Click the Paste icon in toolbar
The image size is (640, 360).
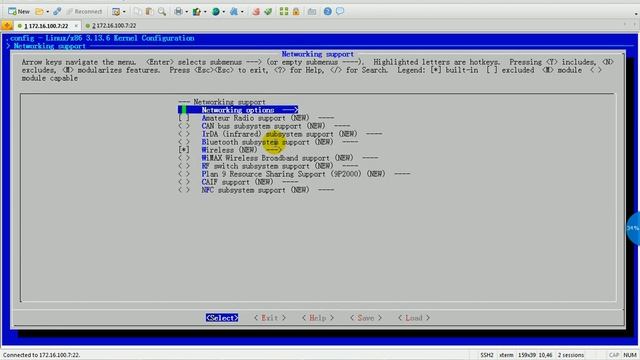click(149, 11)
